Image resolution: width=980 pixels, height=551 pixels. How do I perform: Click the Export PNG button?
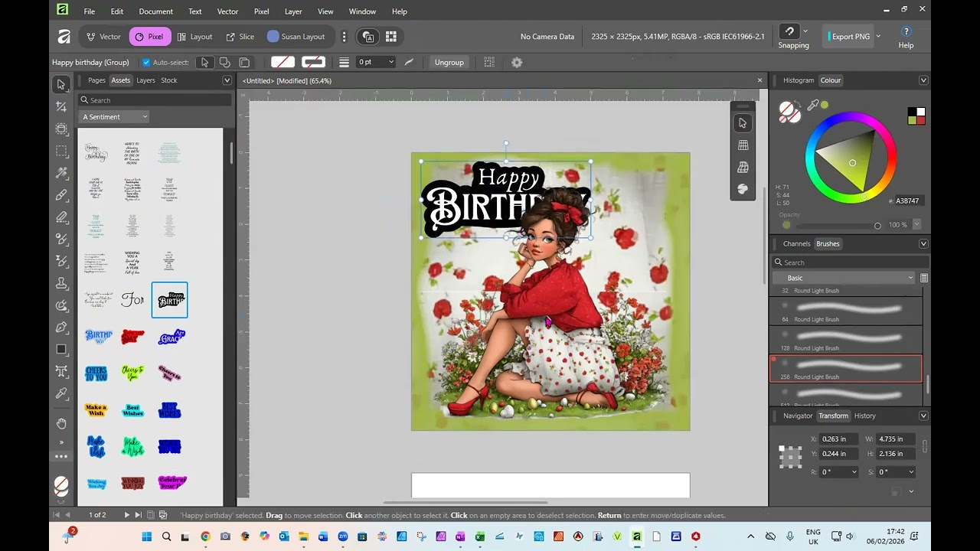[848, 37]
